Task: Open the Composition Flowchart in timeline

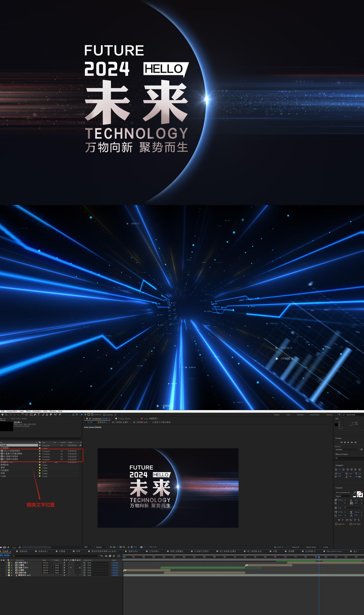Action: (x=101, y=556)
